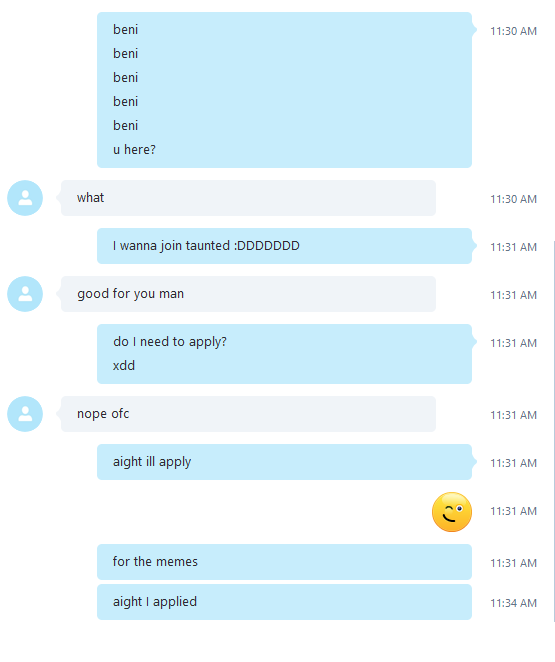Select the "beni ... u here?" message bubble
This screenshot has height=662, width=555.
pyautogui.click(x=284, y=90)
